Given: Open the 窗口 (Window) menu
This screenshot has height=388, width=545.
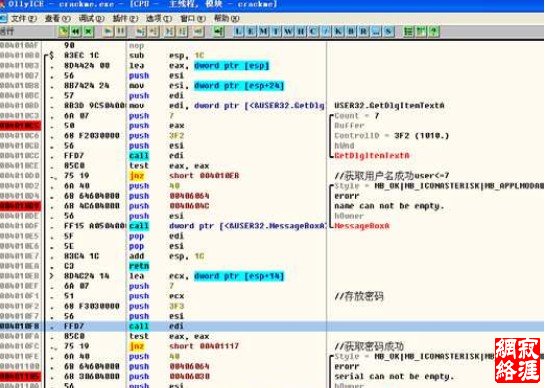Looking at the screenshot, I should 193,18.
